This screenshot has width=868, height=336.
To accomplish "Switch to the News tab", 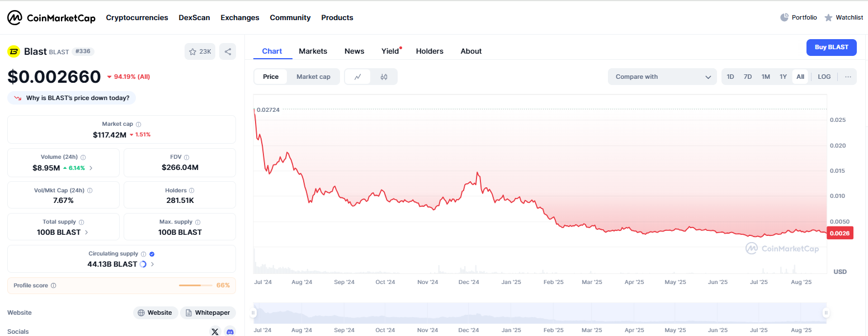I will coord(355,51).
